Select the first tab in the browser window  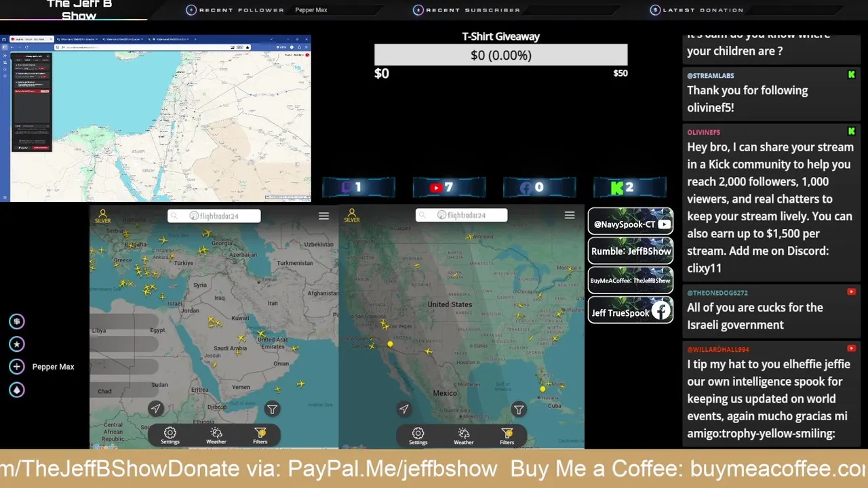click(31, 39)
